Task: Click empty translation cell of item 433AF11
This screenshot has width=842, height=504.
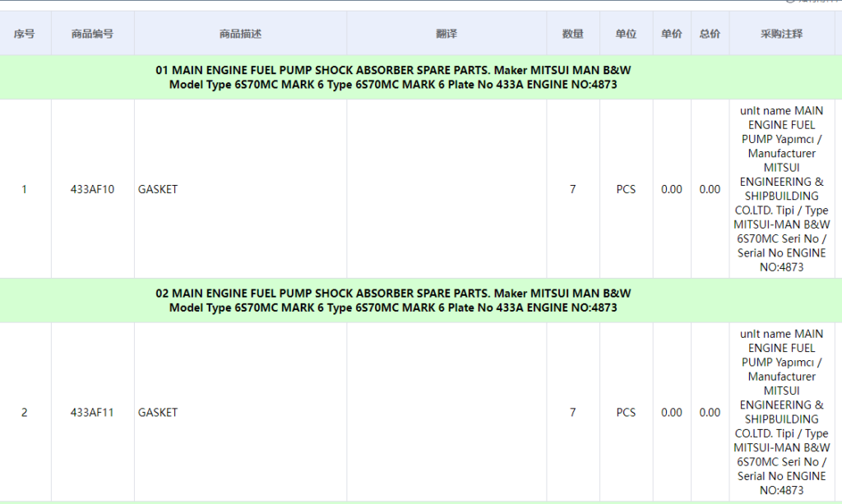Action: point(446,413)
